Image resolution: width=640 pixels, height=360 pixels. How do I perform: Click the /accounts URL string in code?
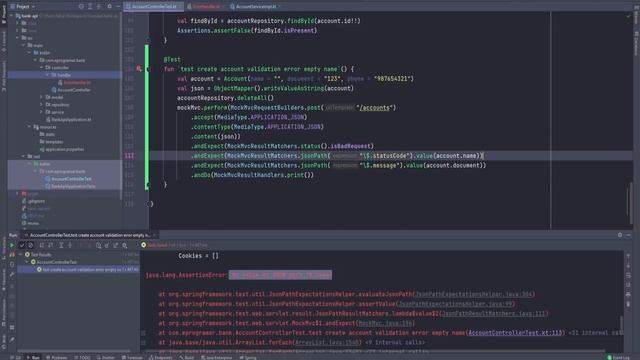(x=375, y=108)
